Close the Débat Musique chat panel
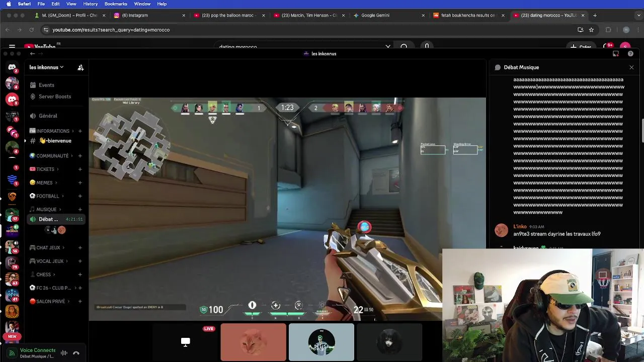 [631, 67]
